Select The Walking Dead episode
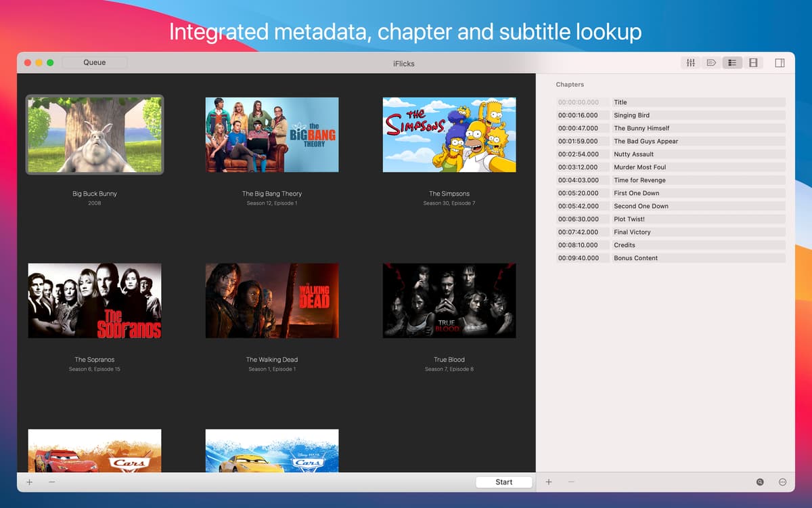The width and height of the screenshot is (812, 508). point(272,301)
